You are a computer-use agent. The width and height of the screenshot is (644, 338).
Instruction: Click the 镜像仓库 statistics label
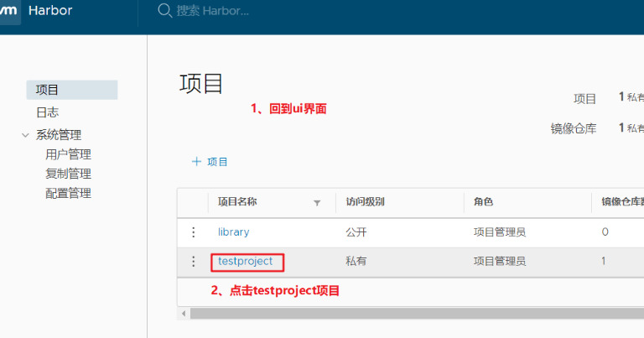coord(574,128)
